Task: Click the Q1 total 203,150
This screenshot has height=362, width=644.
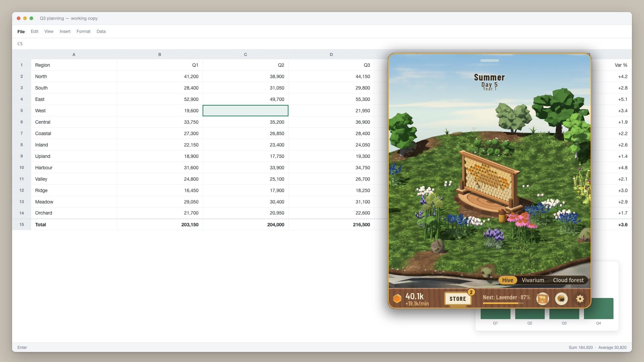Action: pos(160,225)
